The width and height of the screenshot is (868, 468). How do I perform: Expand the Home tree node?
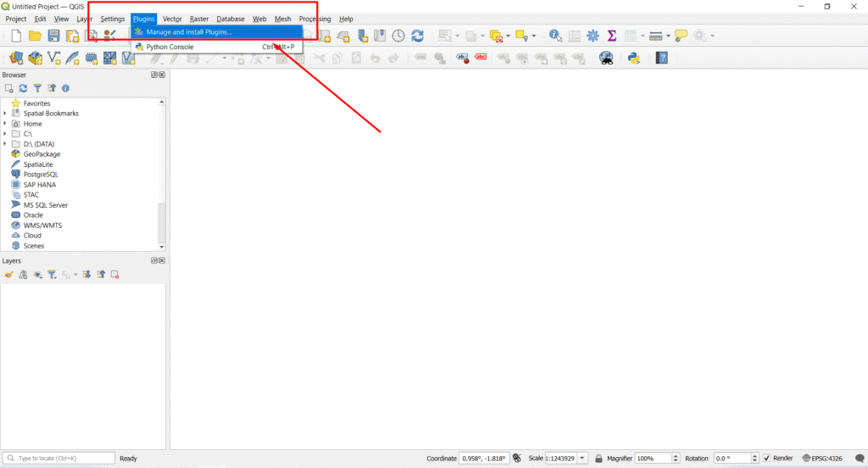[5, 124]
